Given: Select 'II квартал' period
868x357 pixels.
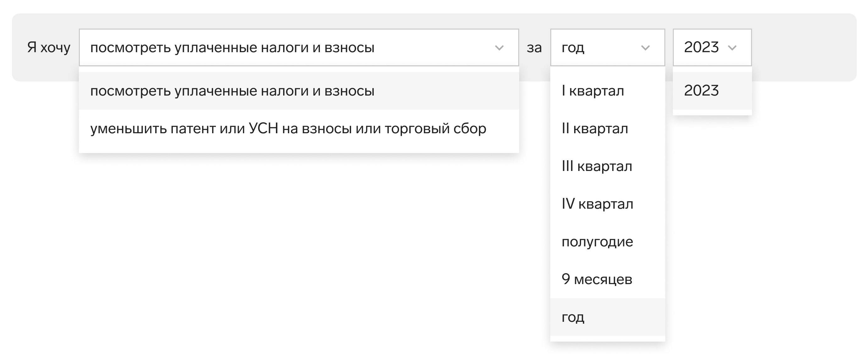Looking at the screenshot, I should 607,129.
